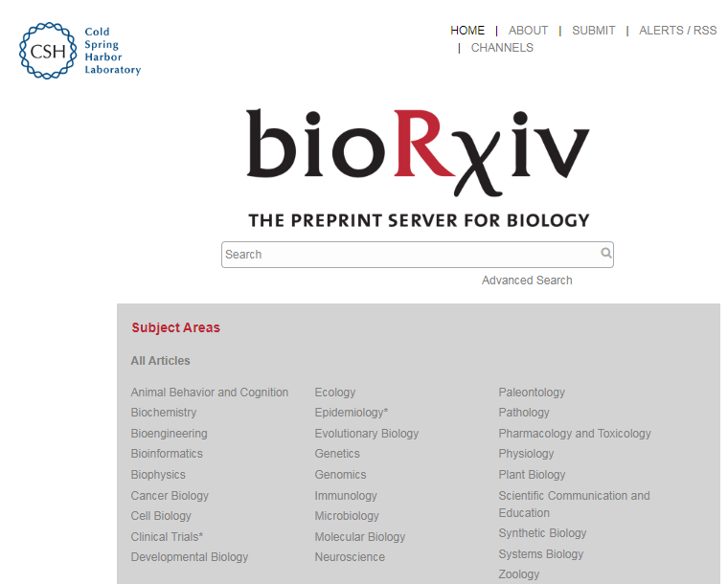
Task: Browse Pharmacology and Toxicology articles
Action: point(575,434)
